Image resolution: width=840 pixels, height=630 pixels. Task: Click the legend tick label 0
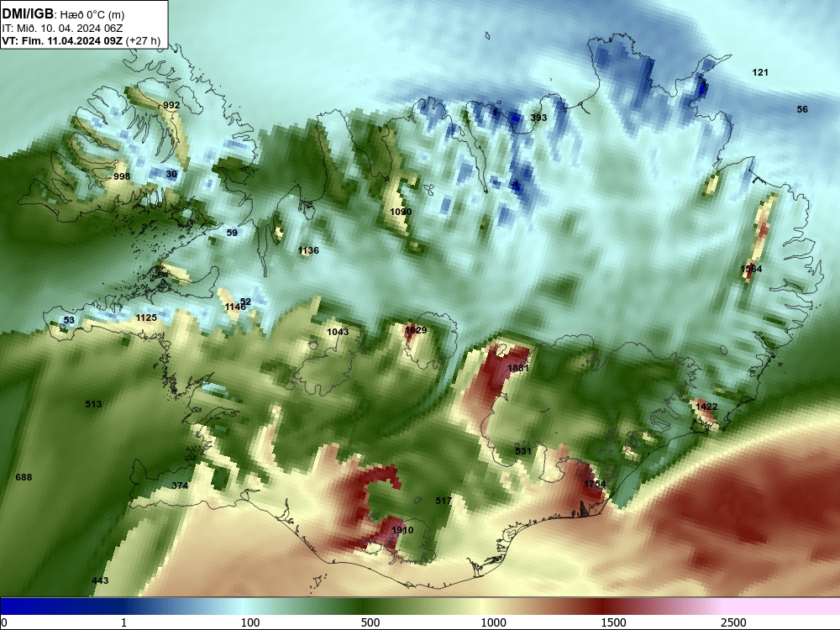point(5,622)
